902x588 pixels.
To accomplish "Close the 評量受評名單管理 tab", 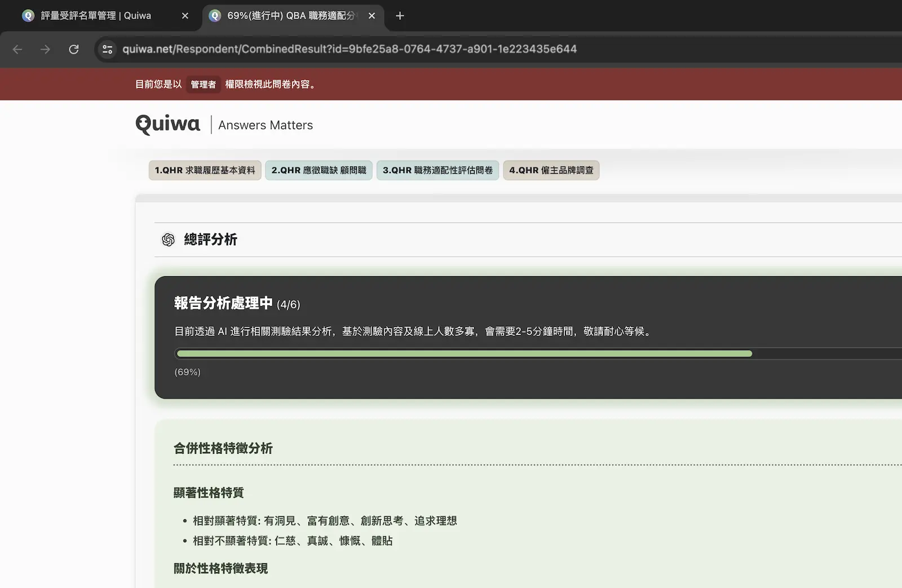I will point(185,16).
